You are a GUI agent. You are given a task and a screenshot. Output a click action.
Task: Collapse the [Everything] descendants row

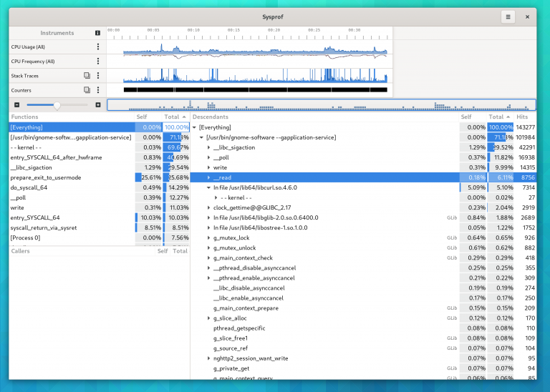[x=195, y=127]
